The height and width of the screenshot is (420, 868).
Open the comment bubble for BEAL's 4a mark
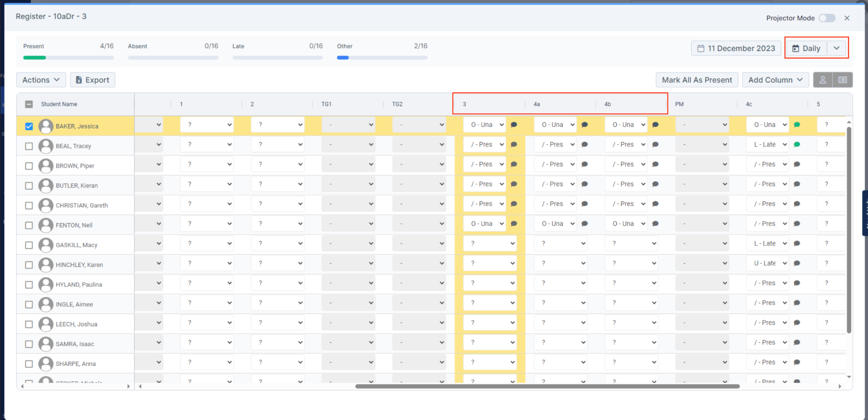click(x=585, y=144)
